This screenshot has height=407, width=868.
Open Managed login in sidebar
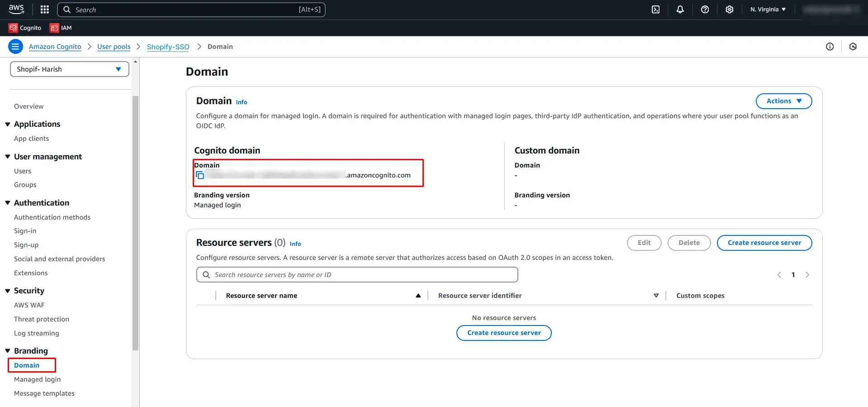pyautogui.click(x=38, y=379)
